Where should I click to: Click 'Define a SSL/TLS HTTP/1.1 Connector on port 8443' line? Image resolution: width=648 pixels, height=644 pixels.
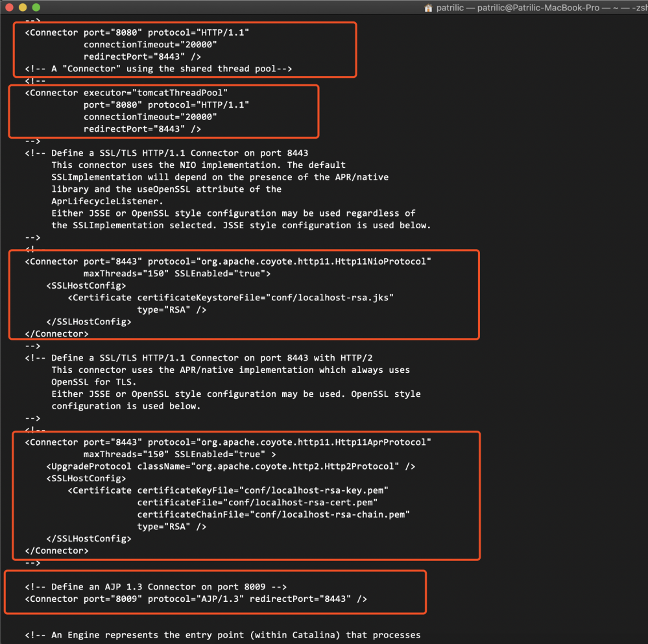click(167, 153)
